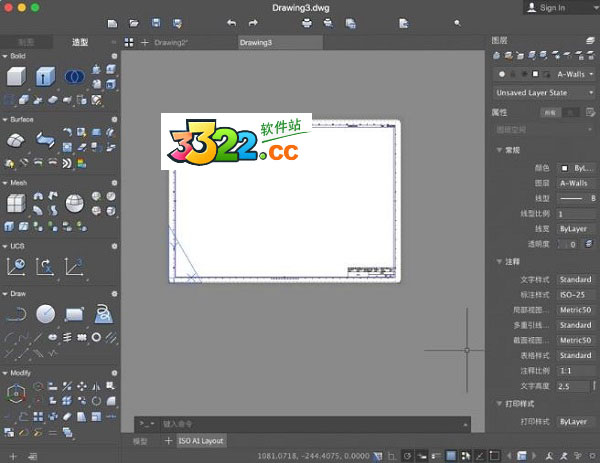This screenshot has width=600, height=463.
Task: Select the Circle tool in Draw panel
Action: (x=45, y=314)
